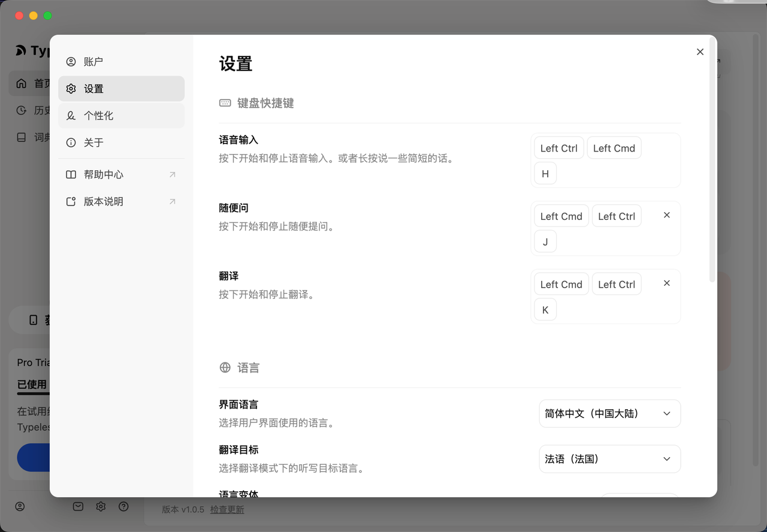Expand the 界面语言 dropdown
This screenshot has width=767, height=532.
pyautogui.click(x=609, y=414)
